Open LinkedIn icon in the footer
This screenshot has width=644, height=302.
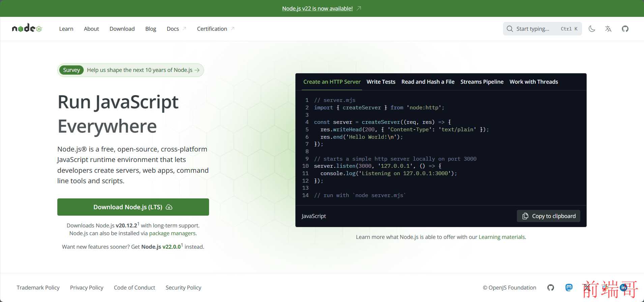pyautogui.click(x=623, y=287)
